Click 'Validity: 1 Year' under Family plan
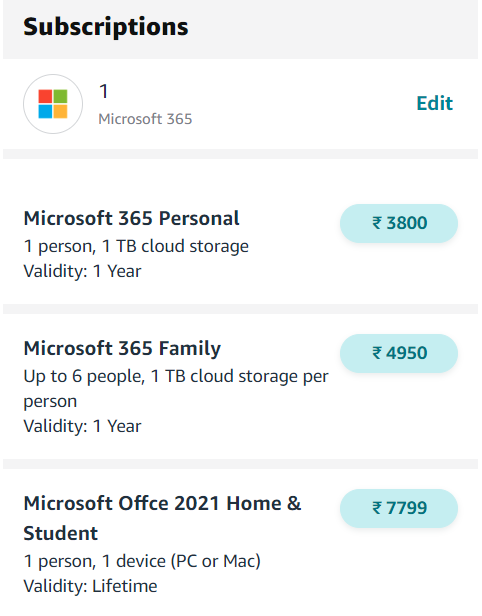The width and height of the screenshot is (482, 616). (x=82, y=426)
